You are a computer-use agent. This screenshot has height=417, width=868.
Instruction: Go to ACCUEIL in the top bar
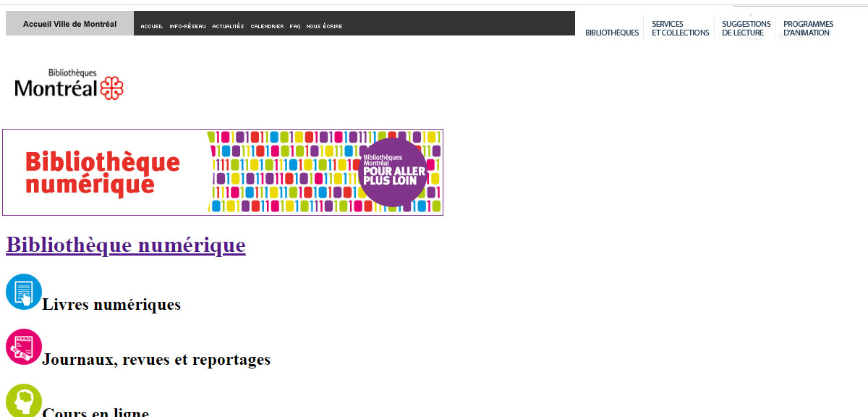point(152,26)
